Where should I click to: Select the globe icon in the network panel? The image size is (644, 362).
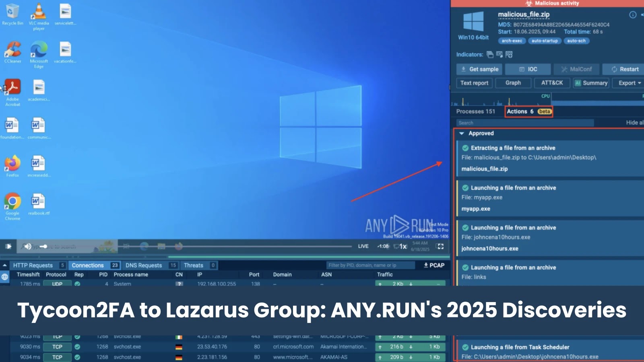click(5, 277)
